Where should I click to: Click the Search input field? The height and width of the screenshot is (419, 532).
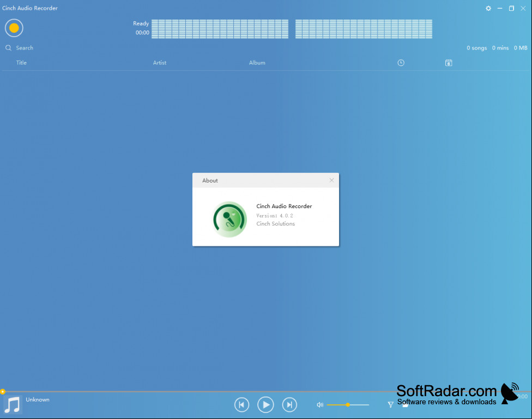25,48
